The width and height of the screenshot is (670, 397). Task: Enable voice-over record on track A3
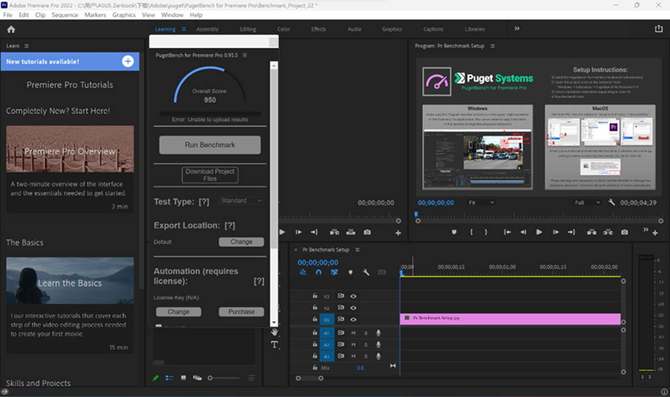click(378, 356)
